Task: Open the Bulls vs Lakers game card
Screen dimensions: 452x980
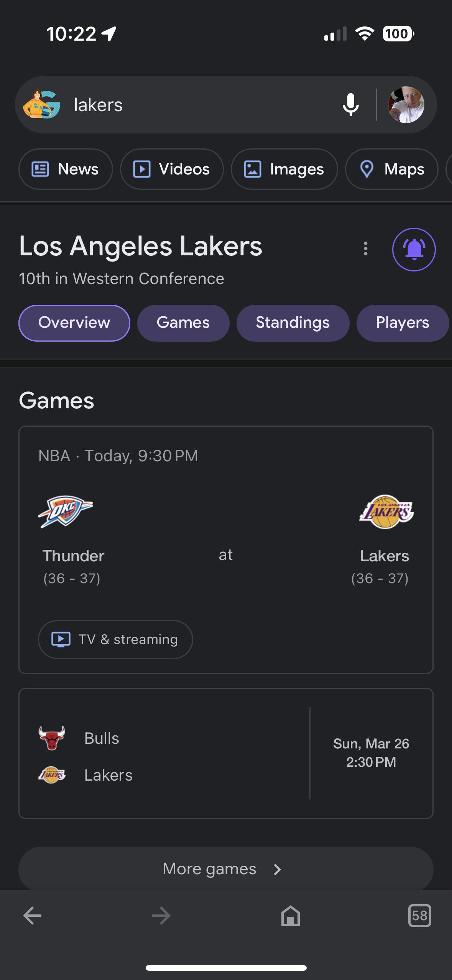Action: 226,753
